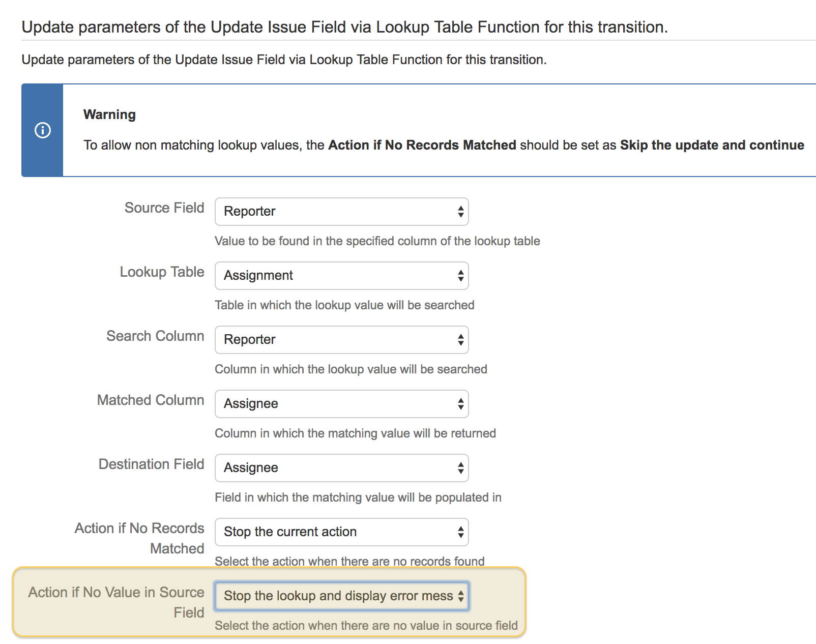Viewport: 816px width, 644px height.
Task: Click the info icon in the warning banner
Action: tap(42, 130)
